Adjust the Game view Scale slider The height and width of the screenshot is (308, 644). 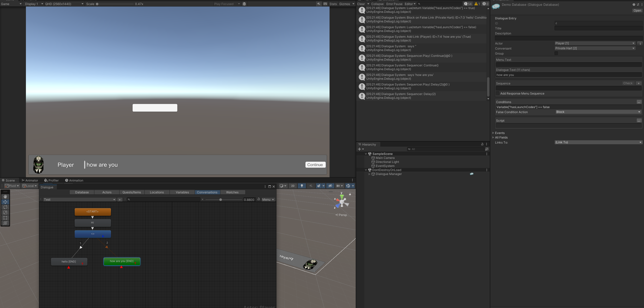point(115,4)
